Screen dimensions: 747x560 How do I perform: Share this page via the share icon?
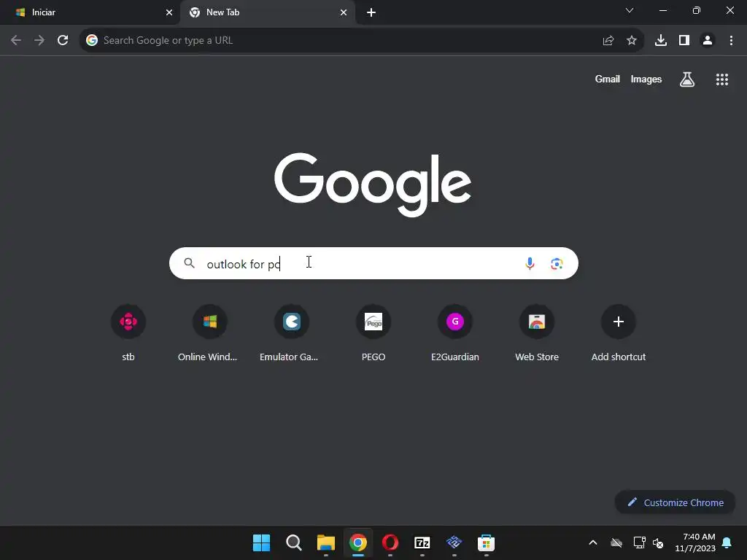pos(608,41)
